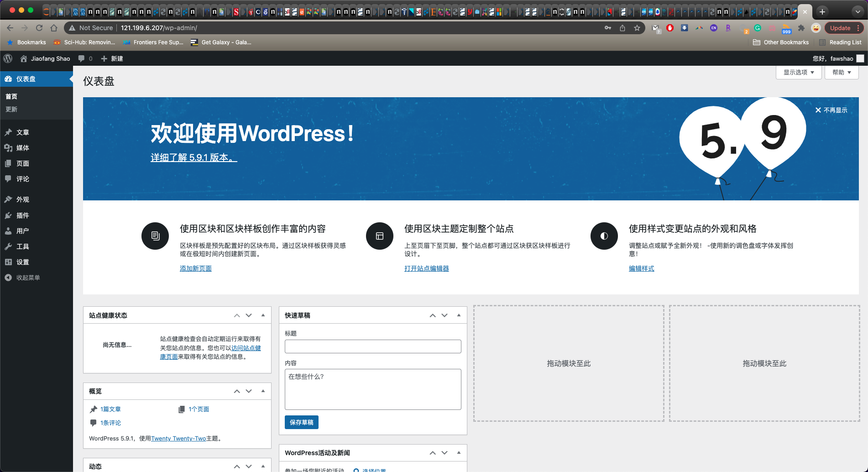
Task: Click the 标题 input field in Quick Draft
Action: [372, 346]
